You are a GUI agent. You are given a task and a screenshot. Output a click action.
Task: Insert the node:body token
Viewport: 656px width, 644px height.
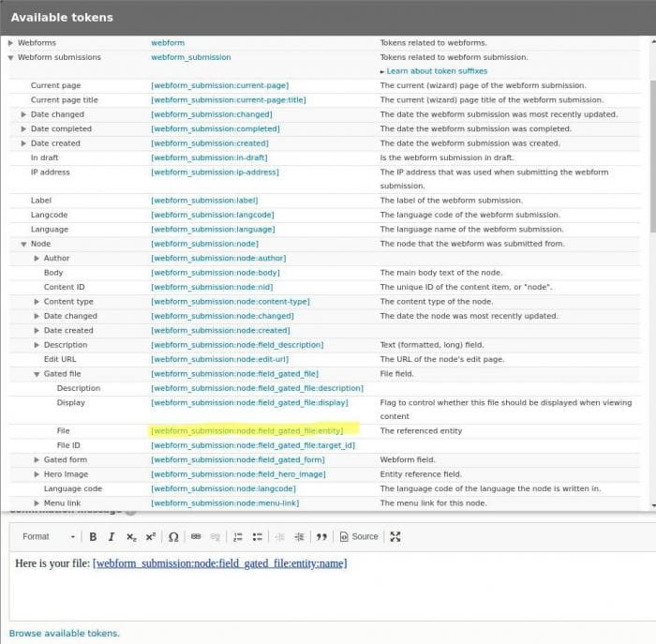pos(216,273)
